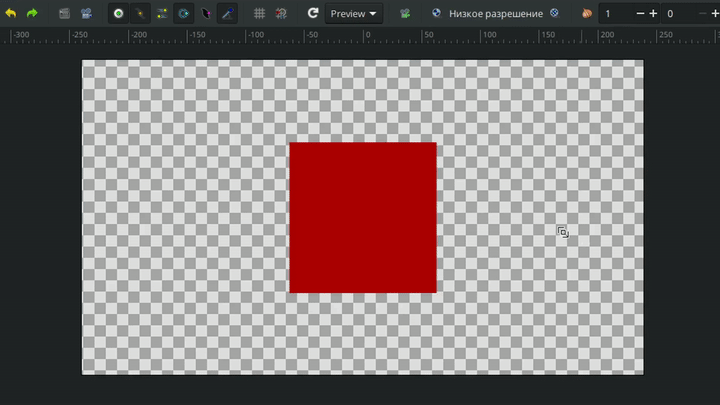
Task: Toggle the show grid button
Action: coord(259,14)
